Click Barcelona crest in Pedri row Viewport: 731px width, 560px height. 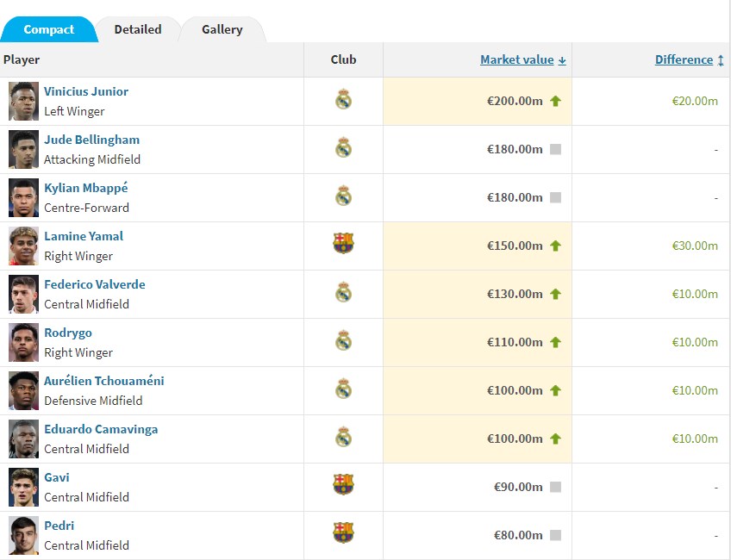[x=343, y=532]
